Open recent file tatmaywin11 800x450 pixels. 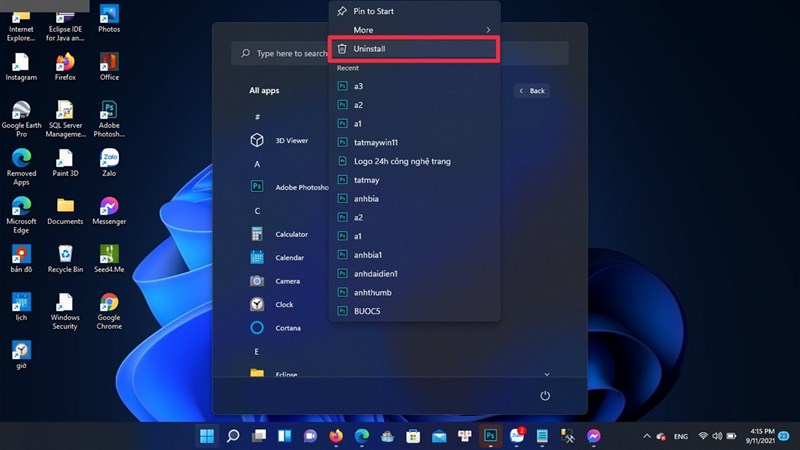(x=375, y=142)
